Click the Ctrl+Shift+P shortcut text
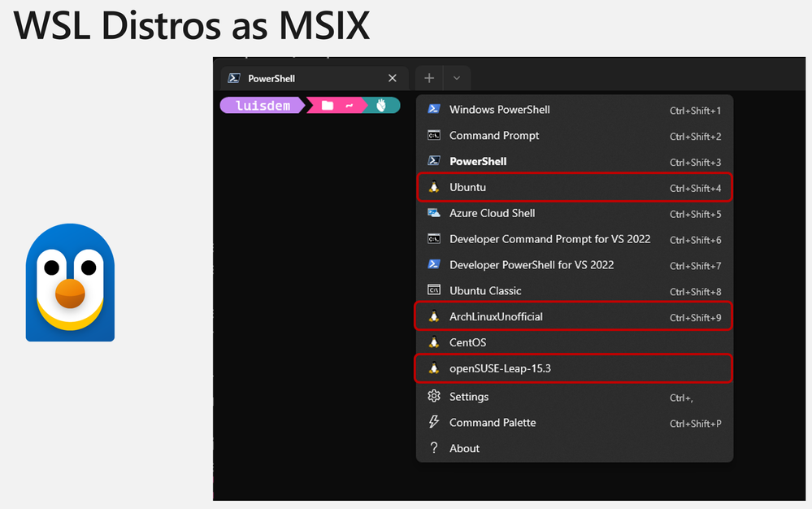The width and height of the screenshot is (812, 509). coord(695,424)
